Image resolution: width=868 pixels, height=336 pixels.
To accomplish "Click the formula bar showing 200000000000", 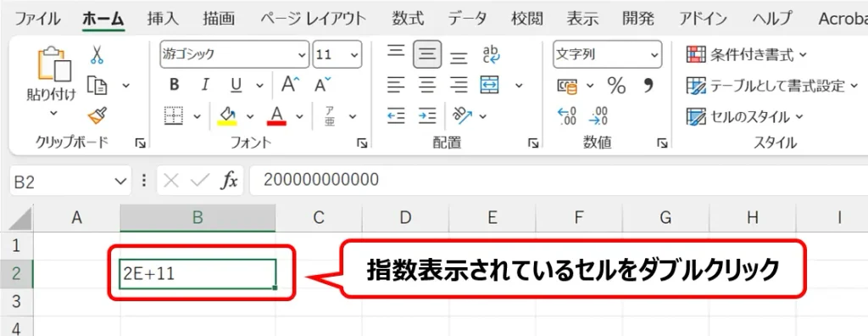I will point(559,180).
